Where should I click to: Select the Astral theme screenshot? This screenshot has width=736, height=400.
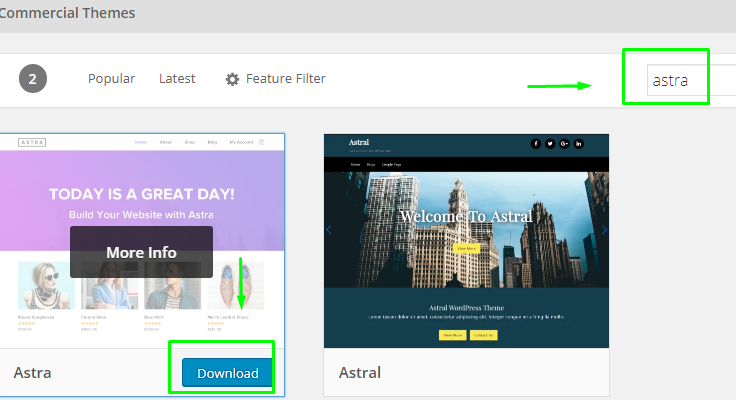[x=466, y=241]
